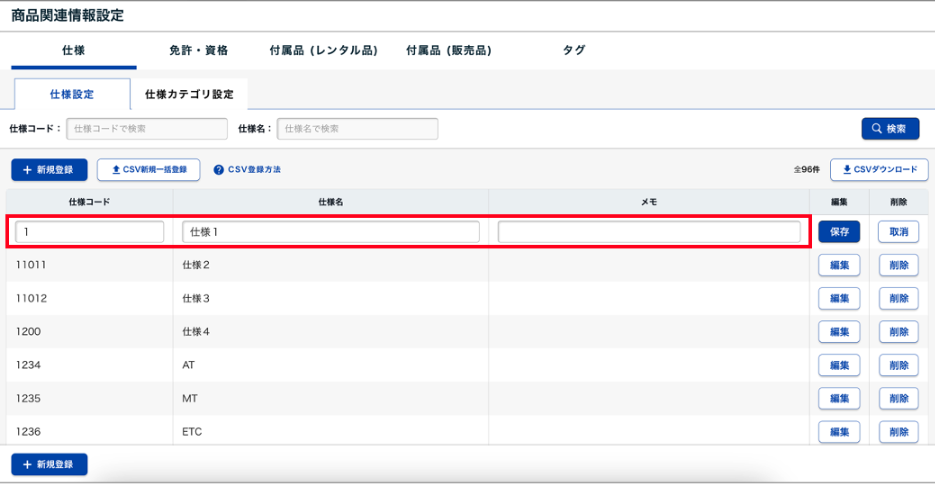Open the 付属品 (販売品) tab

tap(448, 50)
